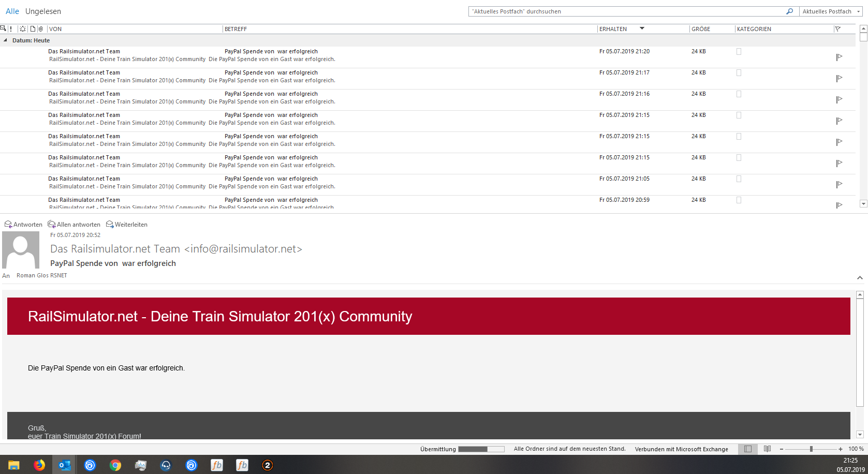Viewport: 868px width, 474px height.
Task: Click the Antworten reply button
Action: tap(23, 225)
